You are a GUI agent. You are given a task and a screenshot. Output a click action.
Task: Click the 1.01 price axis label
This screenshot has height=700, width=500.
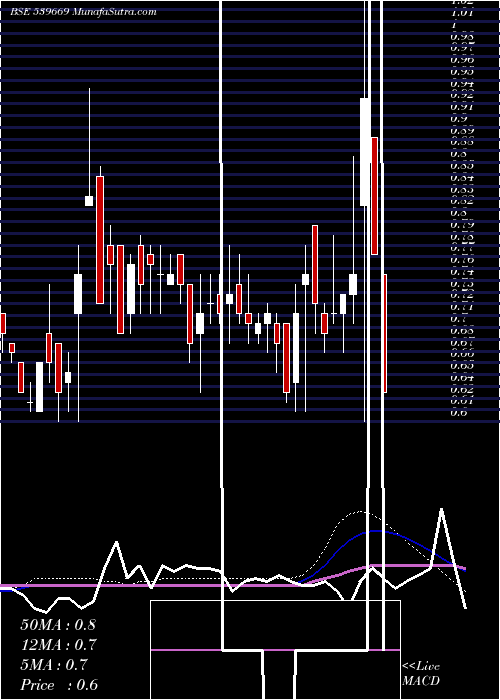click(462, 14)
